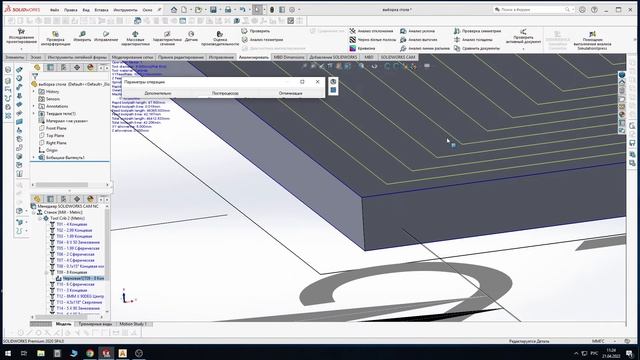Open the Дополнительно tab in operation parameters
Viewport: 640px width, 360px height.
(x=158, y=93)
